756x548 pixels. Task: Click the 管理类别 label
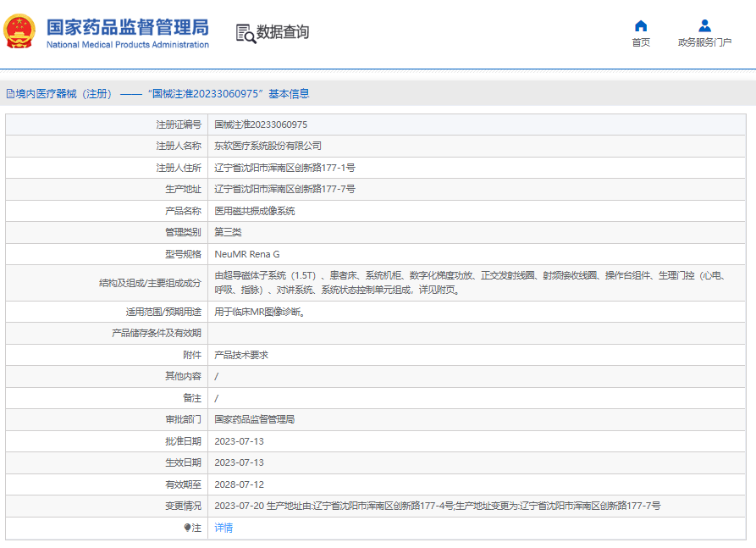[x=183, y=232]
